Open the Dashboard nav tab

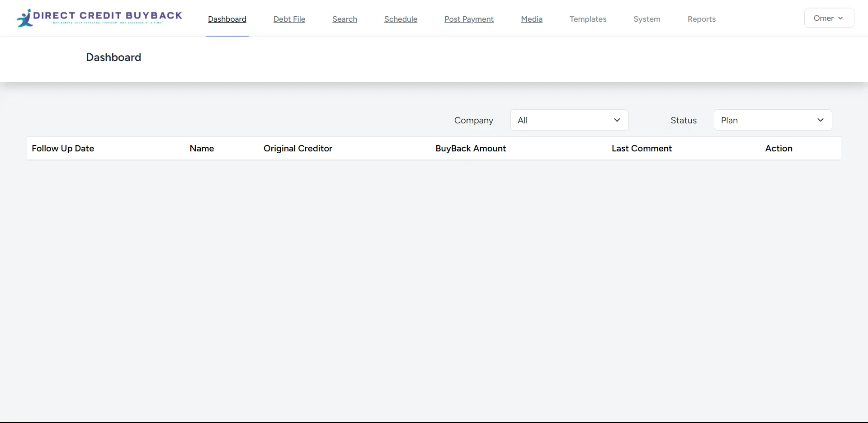click(x=227, y=19)
